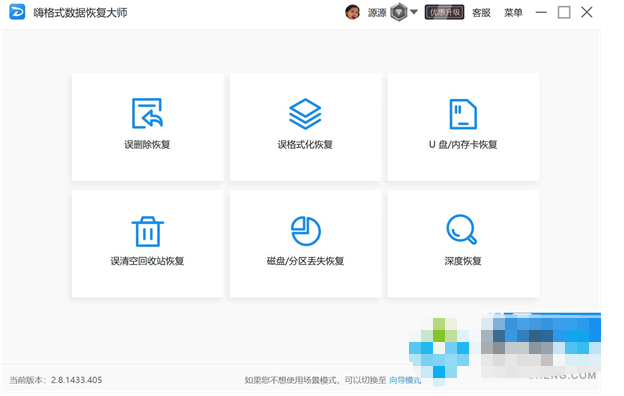Select the 磁盘/分区丢失恢复 label
This screenshot has width=624, height=396.
(x=305, y=261)
